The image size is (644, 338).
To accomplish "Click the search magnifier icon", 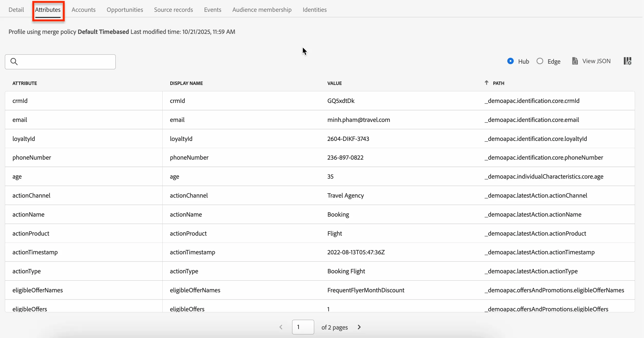I will pos(14,62).
